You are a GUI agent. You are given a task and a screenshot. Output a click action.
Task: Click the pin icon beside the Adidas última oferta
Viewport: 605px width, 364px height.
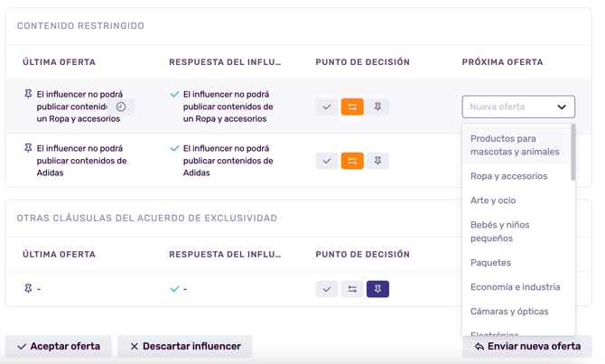tap(28, 148)
